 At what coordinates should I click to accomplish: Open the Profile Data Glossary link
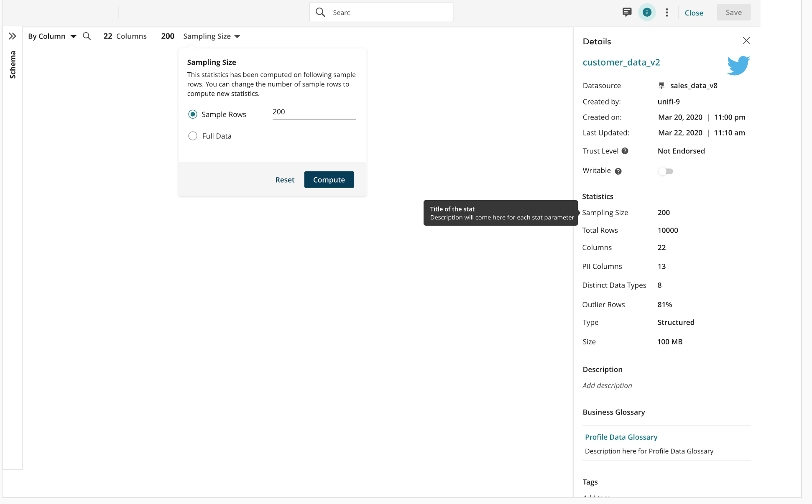pos(621,437)
